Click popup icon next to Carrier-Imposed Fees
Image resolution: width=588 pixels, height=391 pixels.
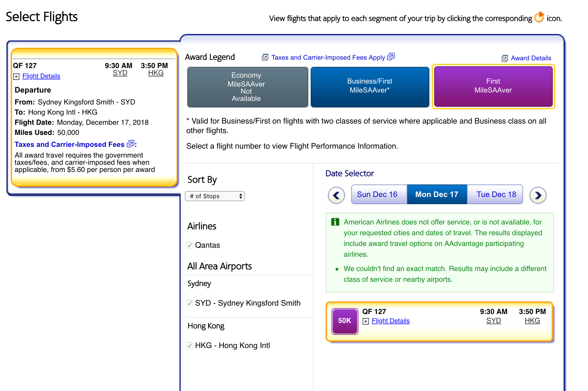pos(130,144)
